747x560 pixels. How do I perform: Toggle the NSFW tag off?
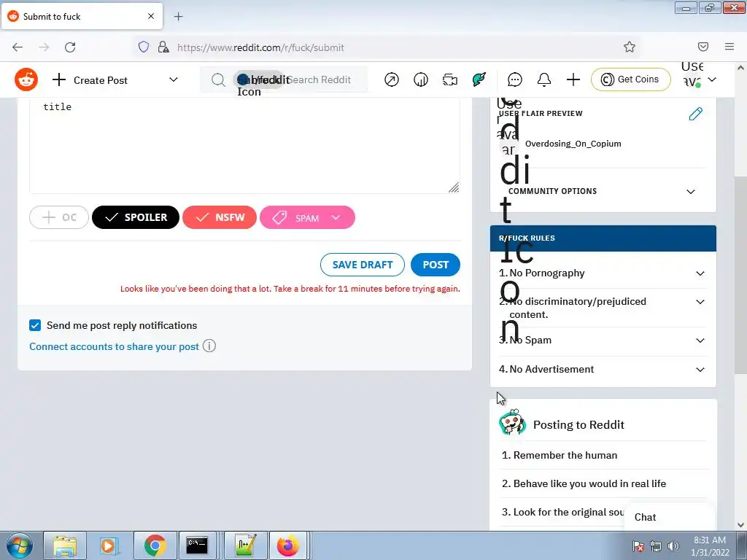click(x=220, y=217)
